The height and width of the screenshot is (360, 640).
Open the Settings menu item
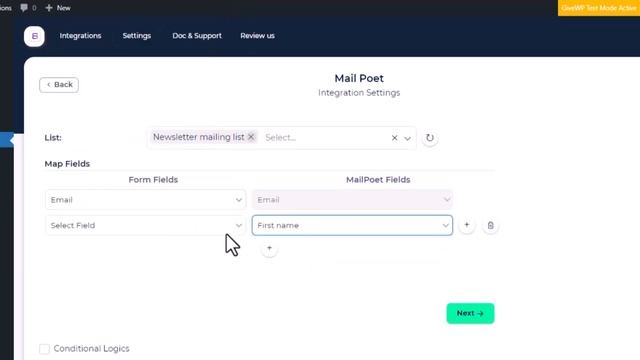point(137,36)
